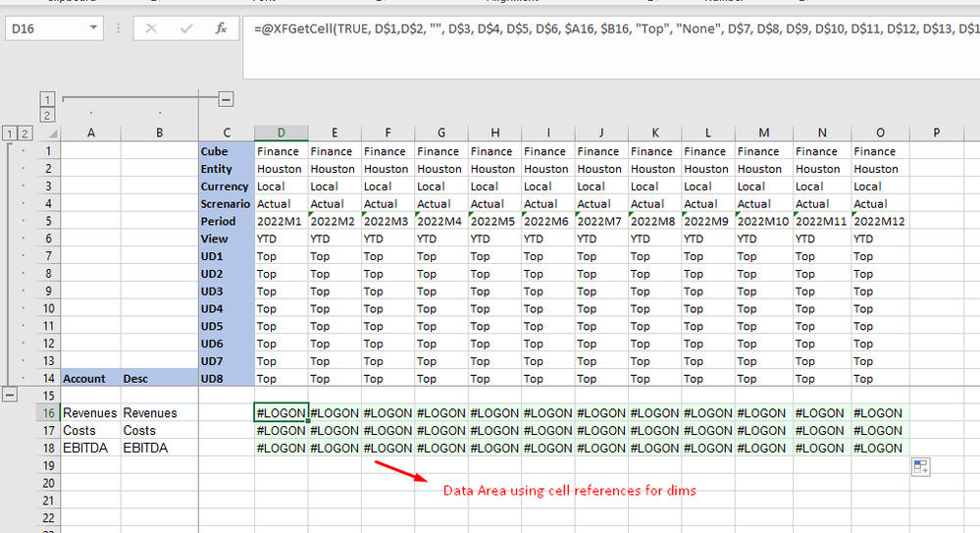Click the Screnario label cell
The width and height of the screenshot is (980, 533).
coord(227,204)
